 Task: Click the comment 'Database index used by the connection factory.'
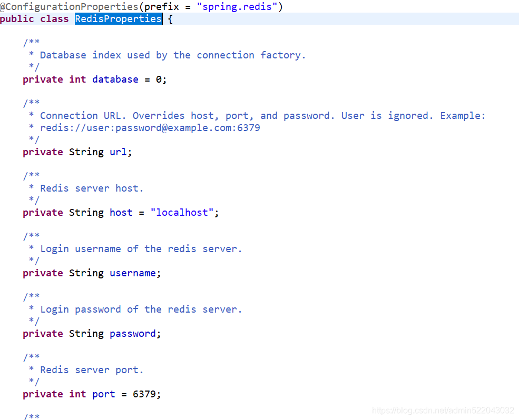[172, 55]
